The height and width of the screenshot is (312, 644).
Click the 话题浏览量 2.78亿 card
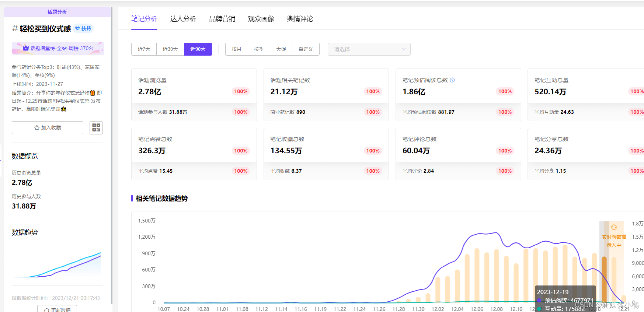coord(194,86)
